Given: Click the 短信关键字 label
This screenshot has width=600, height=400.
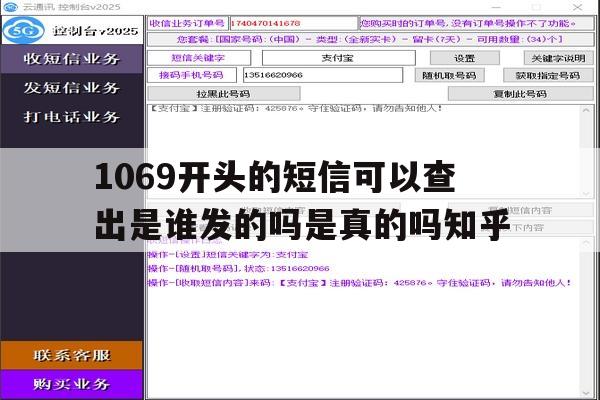Looking at the screenshot, I should coord(198,58).
